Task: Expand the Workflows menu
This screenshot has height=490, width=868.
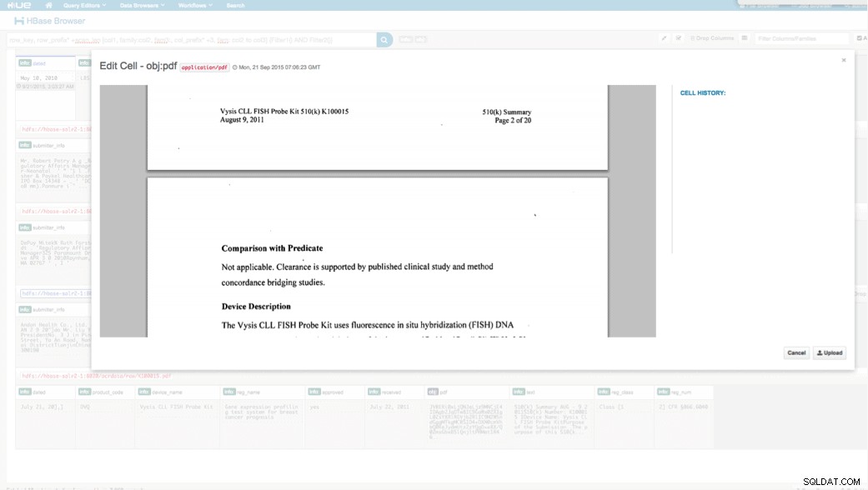Action: [x=195, y=6]
